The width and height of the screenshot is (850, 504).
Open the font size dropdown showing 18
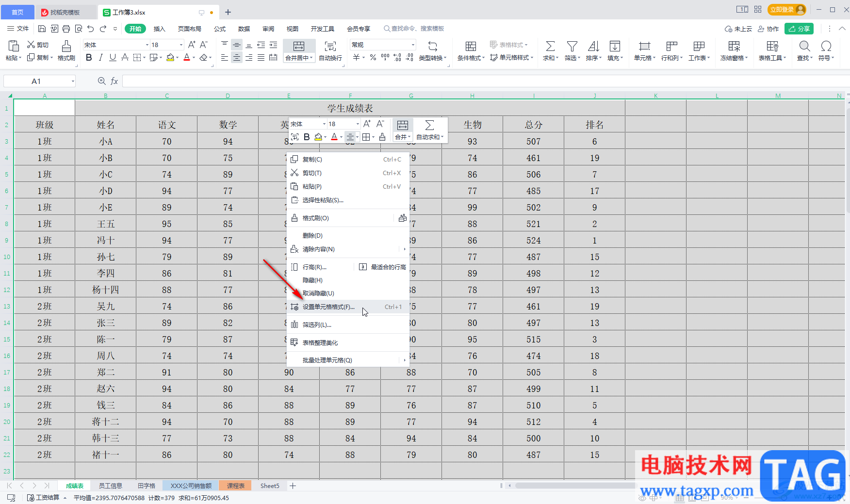pos(181,45)
